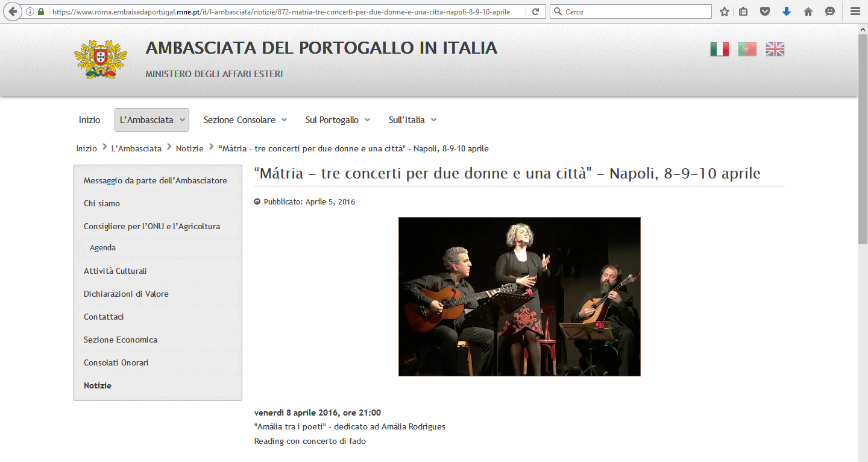Open the downloads arrow icon
868x462 pixels.
(787, 11)
